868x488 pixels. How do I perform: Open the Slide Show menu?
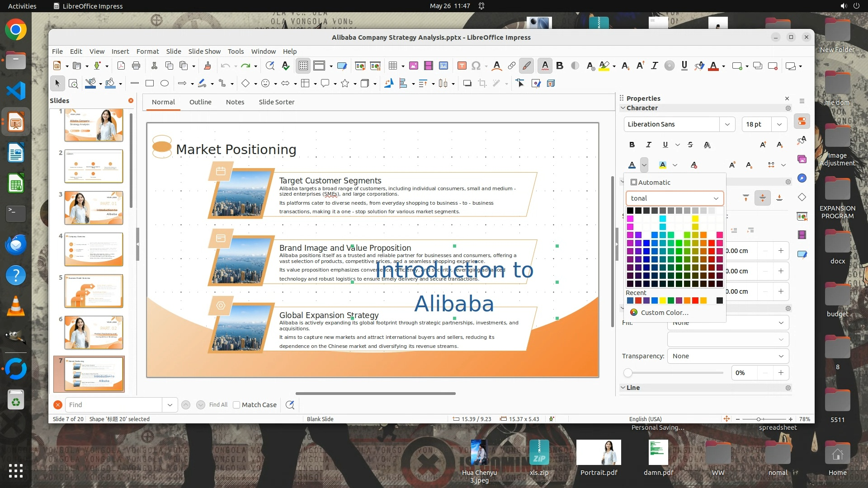tap(204, 52)
